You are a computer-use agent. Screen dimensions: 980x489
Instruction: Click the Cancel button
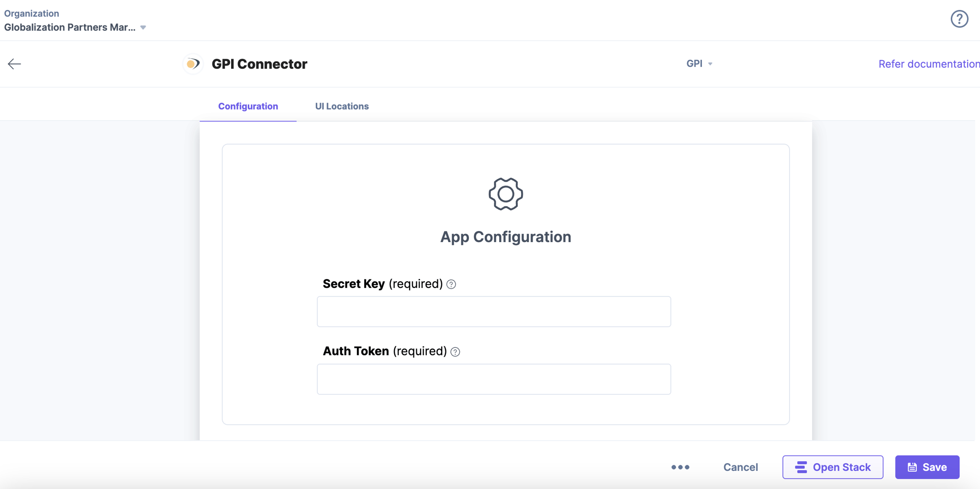tap(740, 467)
